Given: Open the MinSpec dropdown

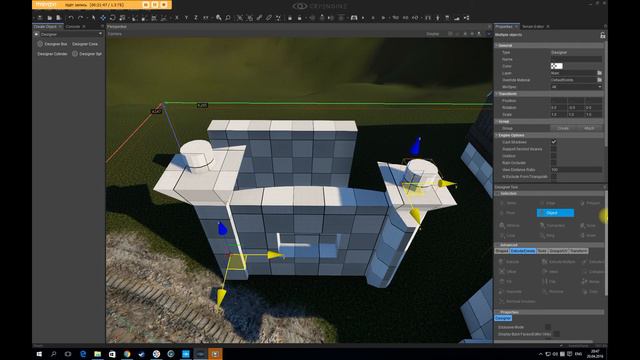Looking at the screenshot, I should point(576,87).
